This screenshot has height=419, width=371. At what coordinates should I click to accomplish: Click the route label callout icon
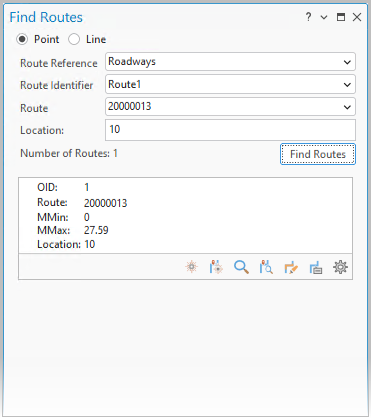(x=315, y=267)
